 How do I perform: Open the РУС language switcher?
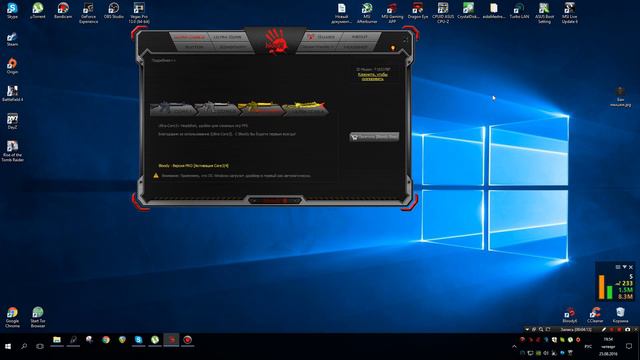[x=588, y=347]
